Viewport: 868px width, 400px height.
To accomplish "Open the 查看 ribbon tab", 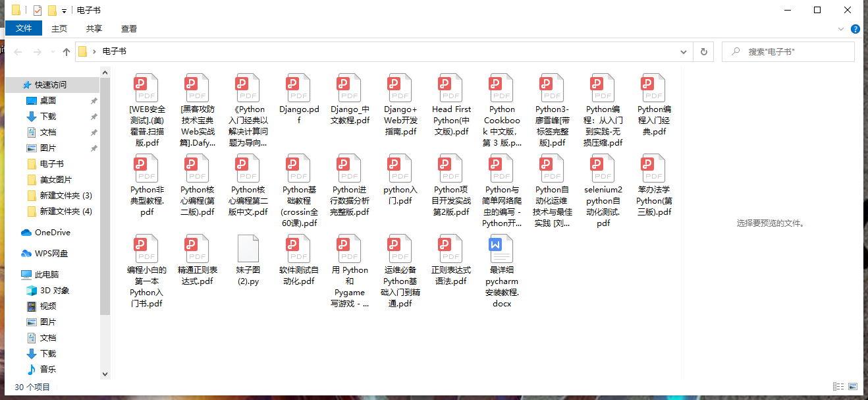I will click(x=129, y=28).
